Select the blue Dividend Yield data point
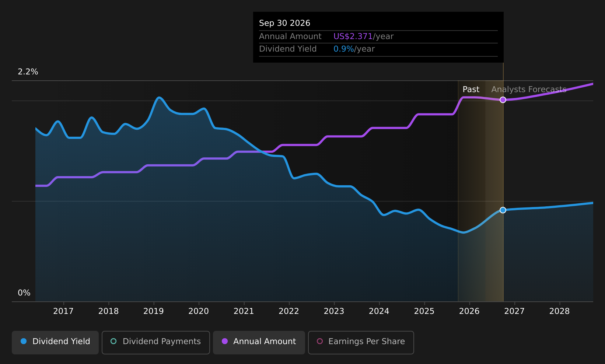 pos(503,210)
